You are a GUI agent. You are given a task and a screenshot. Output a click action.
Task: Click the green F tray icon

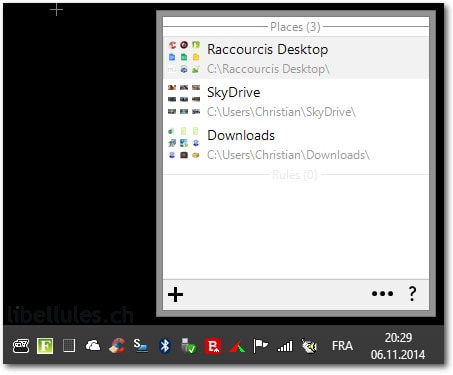[45, 346]
